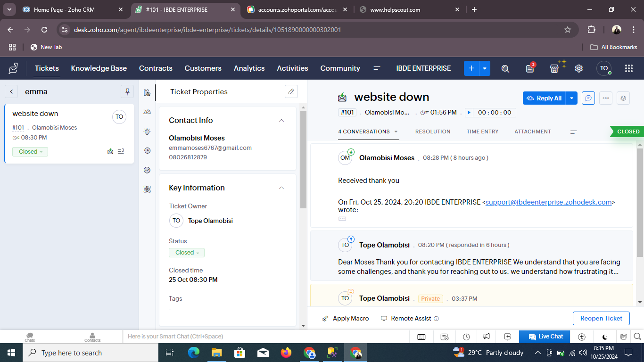
Task: Open the notifications icon with red badge
Action: 530,68
